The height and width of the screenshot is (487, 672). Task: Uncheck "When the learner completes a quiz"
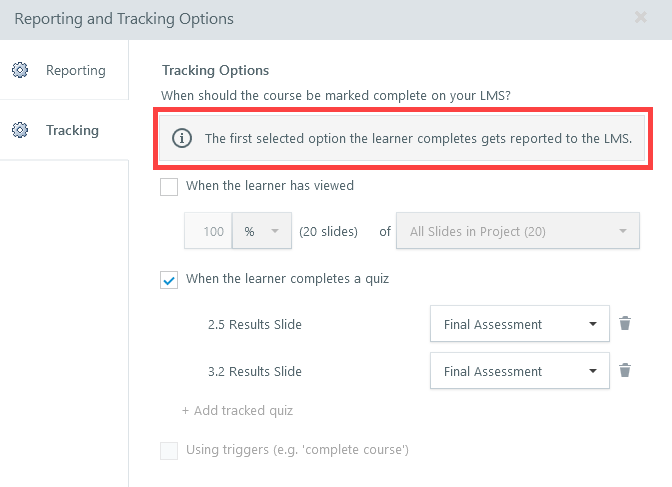169,279
